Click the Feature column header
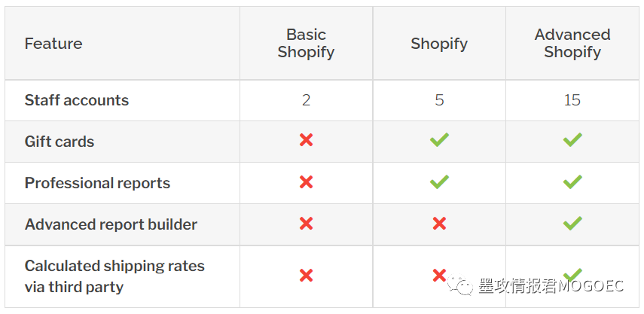The width and height of the screenshot is (644, 314). 53,44
